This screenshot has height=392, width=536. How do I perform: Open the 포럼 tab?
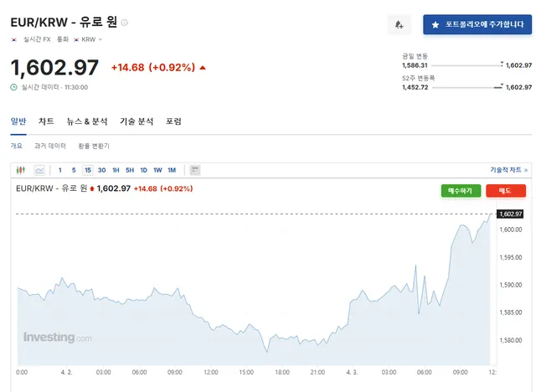173,121
